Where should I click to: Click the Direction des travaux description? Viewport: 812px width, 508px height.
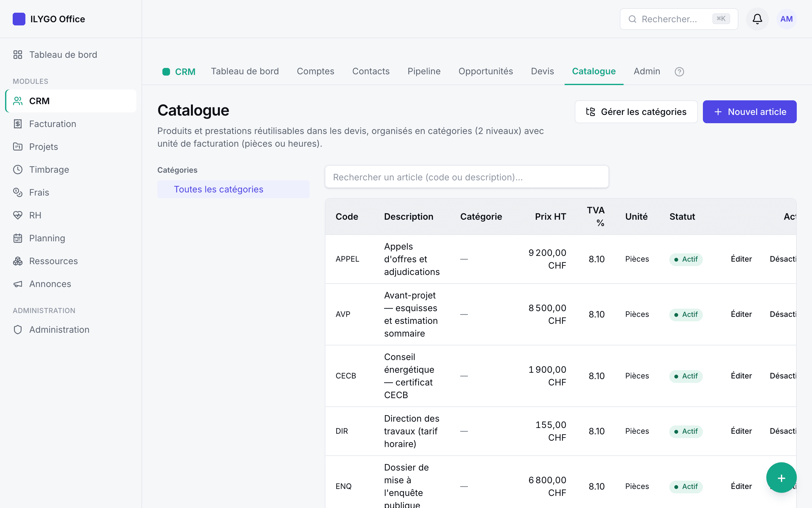pyautogui.click(x=411, y=431)
